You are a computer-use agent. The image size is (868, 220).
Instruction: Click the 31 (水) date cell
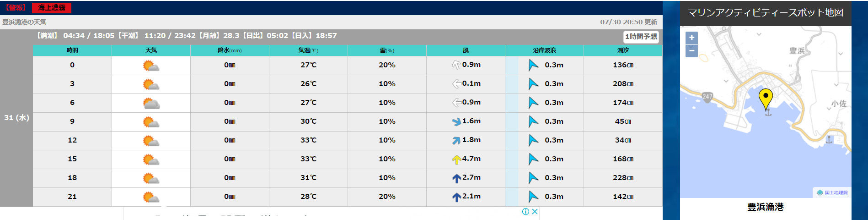(16, 118)
